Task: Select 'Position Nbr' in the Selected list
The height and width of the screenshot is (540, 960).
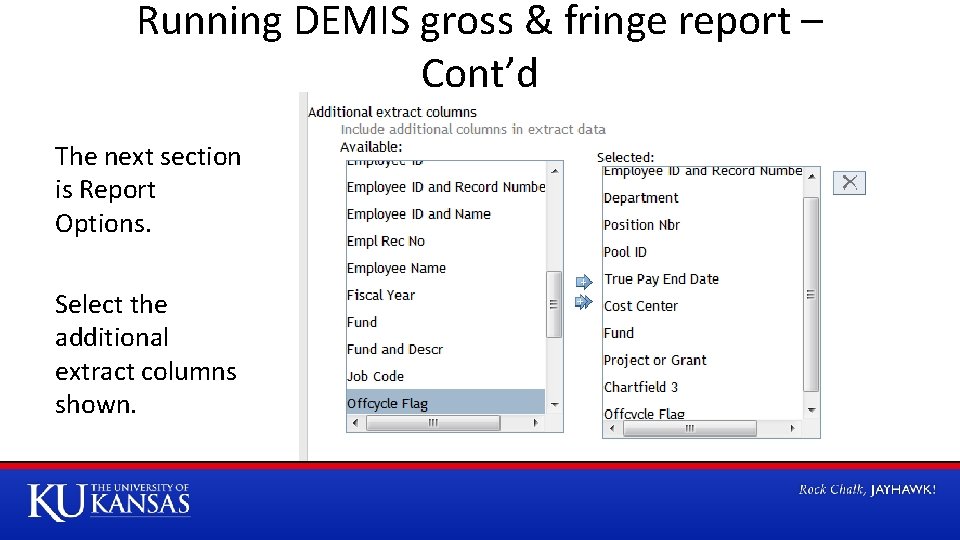Action: tap(703, 225)
